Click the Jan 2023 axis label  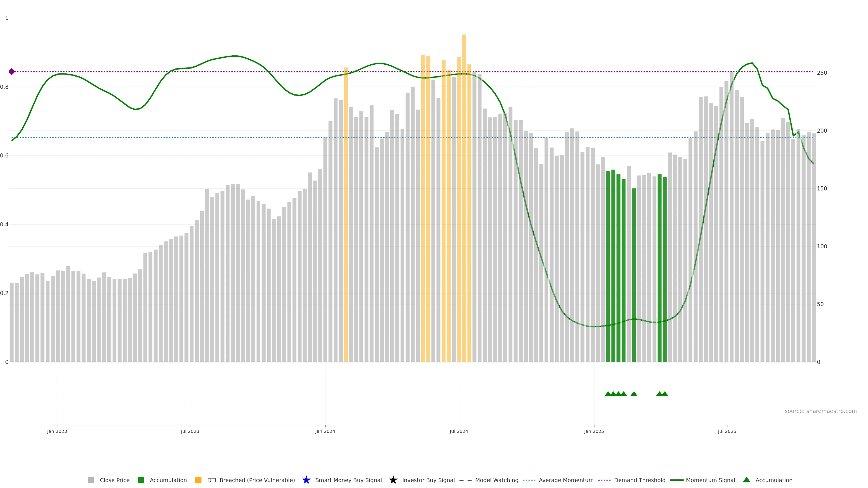[57, 431]
